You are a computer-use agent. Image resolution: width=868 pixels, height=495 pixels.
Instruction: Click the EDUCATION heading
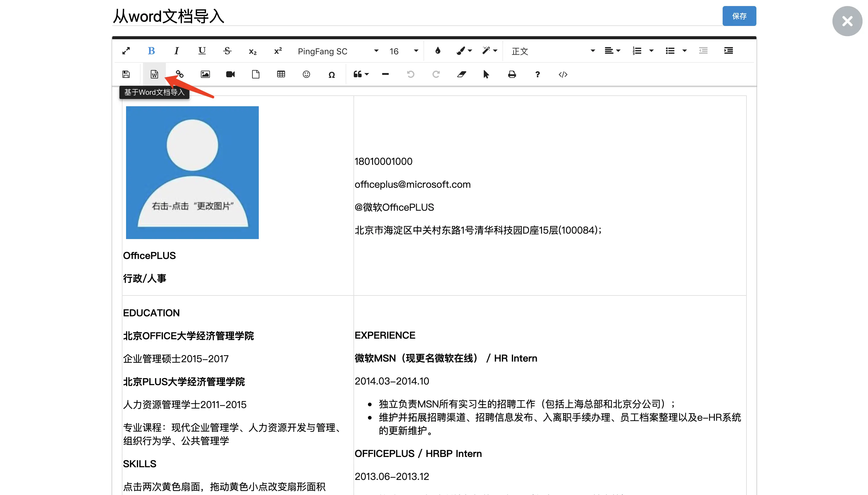point(151,313)
